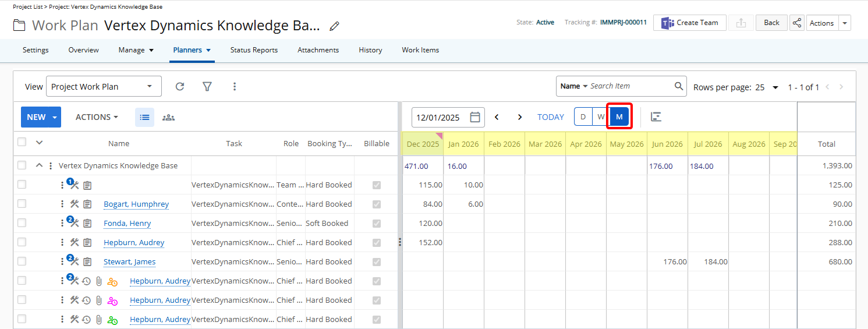Open the Project Work Plan view dropdown
Viewport: 868px width, 329px height.
tap(103, 86)
